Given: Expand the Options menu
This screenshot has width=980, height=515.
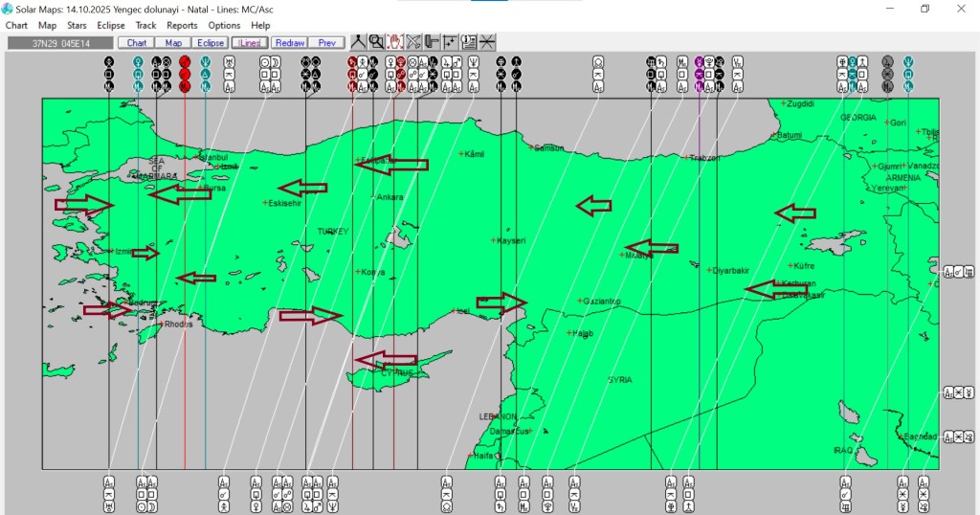Looking at the screenshot, I should pos(224,26).
